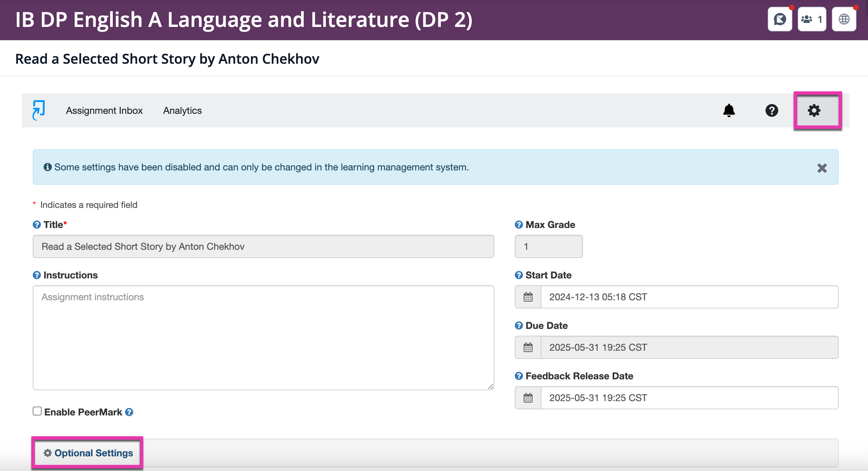Open the Feedback Release Date calendar picker
The width and height of the screenshot is (868, 471).
pyautogui.click(x=528, y=398)
